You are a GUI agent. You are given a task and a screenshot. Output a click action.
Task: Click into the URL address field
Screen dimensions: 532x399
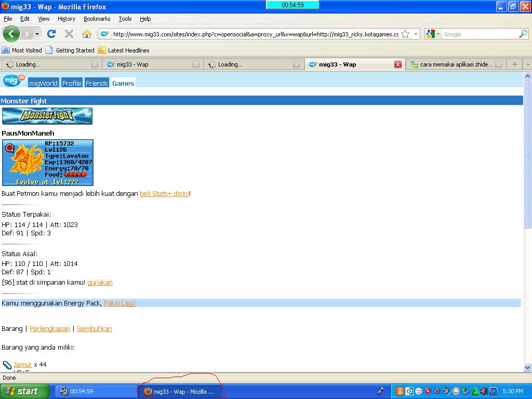coord(255,34)
